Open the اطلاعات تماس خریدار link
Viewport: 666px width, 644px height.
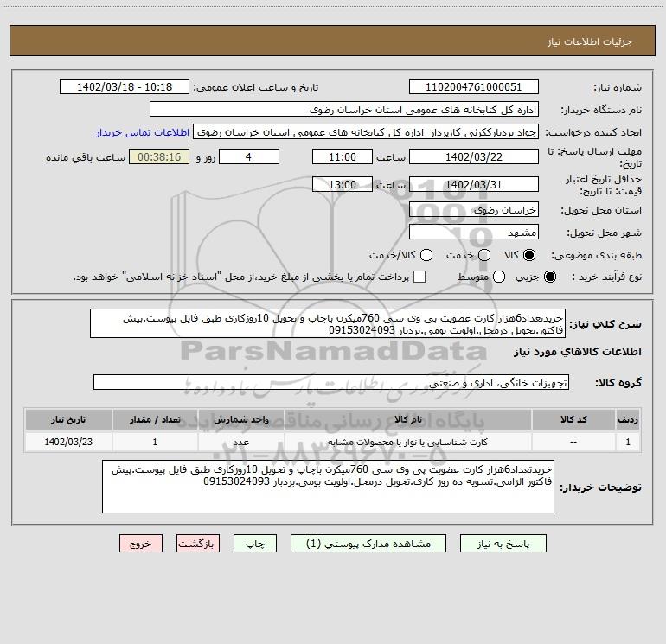[143, 132]
